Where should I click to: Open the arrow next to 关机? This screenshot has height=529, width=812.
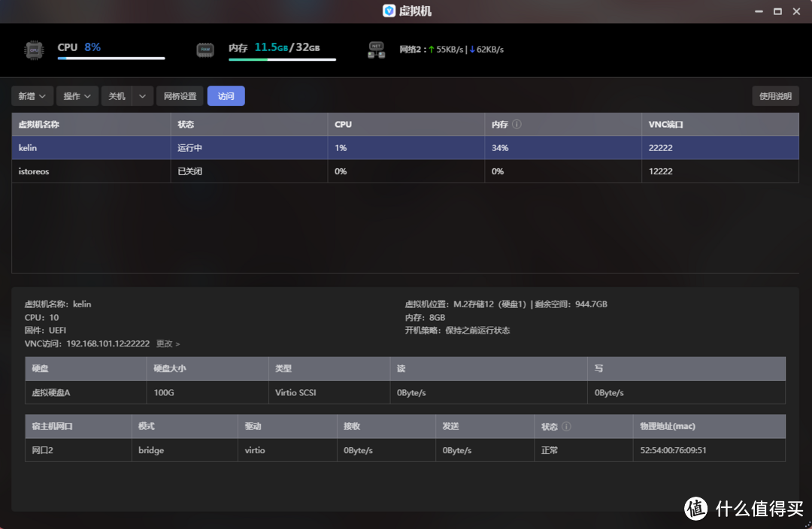(x=143, y=96)
